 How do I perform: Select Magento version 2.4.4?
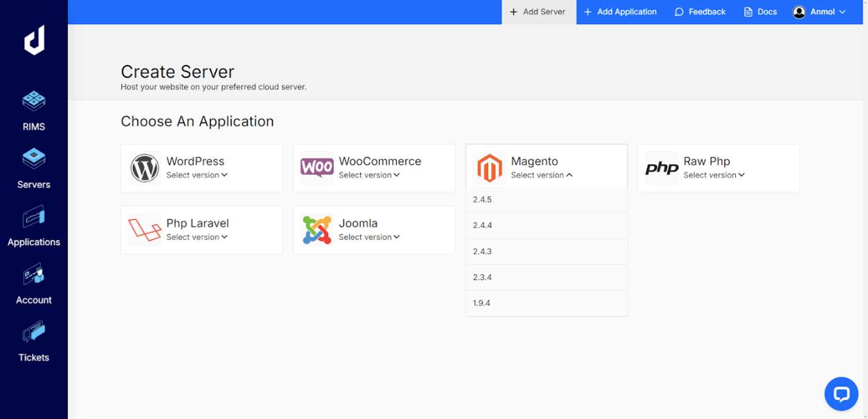click(546, 225)
